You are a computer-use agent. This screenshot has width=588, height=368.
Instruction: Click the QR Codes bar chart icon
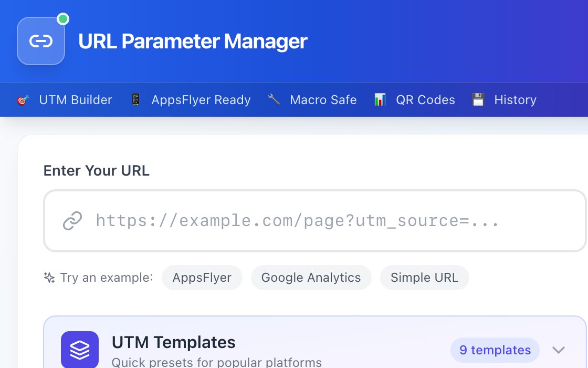[x=380, y=100]
